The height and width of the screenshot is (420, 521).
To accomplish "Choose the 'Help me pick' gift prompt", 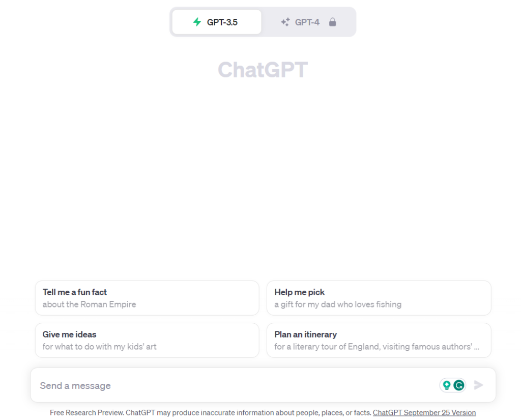I will coord(379,298).
